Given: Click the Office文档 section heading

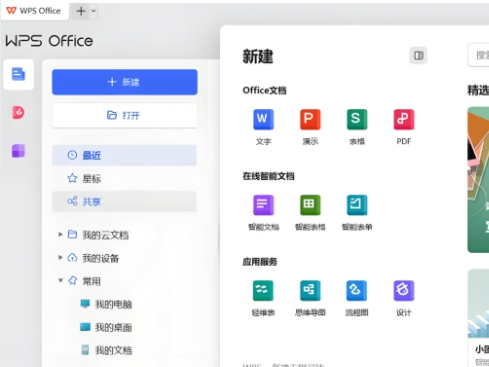Looking at the screenshot, I should click(x=264, y=90).
